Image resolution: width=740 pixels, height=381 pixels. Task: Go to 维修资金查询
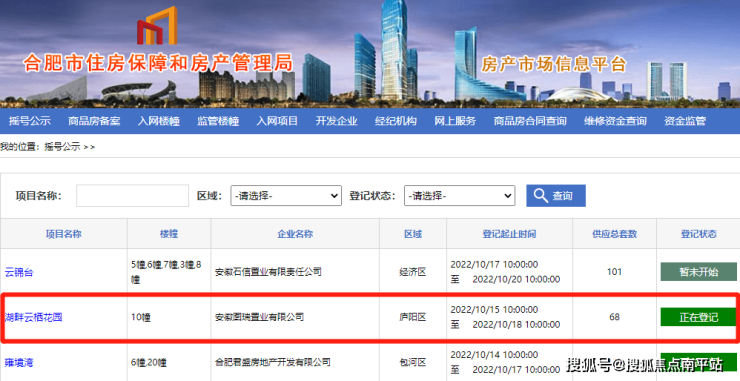pyautogui.click(x=615, y=121)
